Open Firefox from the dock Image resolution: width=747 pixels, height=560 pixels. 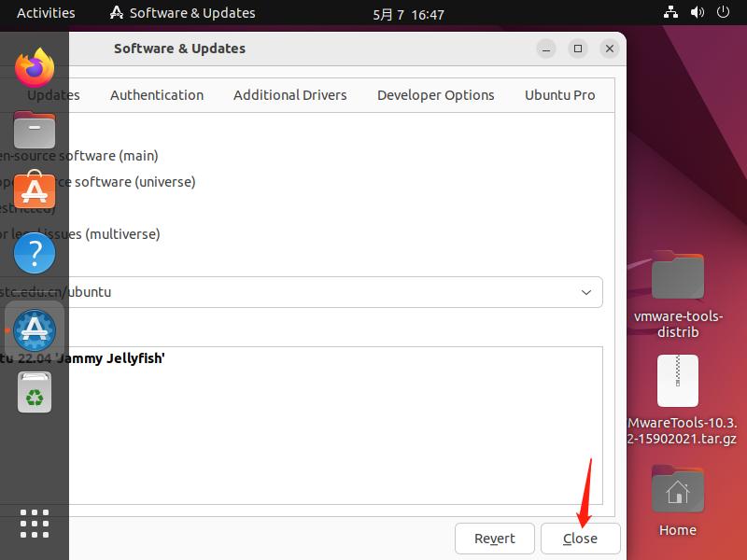click(35, 67)
